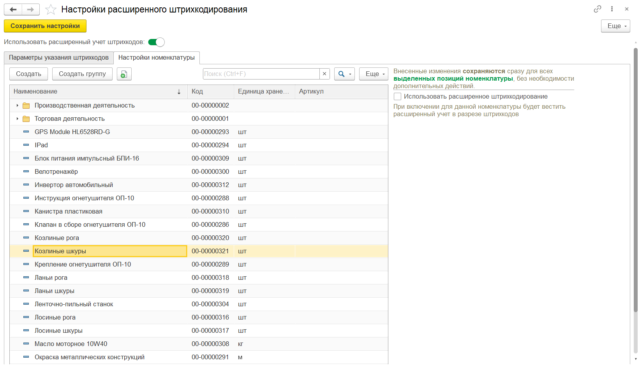
Task: Select row Окраска металлических конструкций
Action: click(199, 357)
